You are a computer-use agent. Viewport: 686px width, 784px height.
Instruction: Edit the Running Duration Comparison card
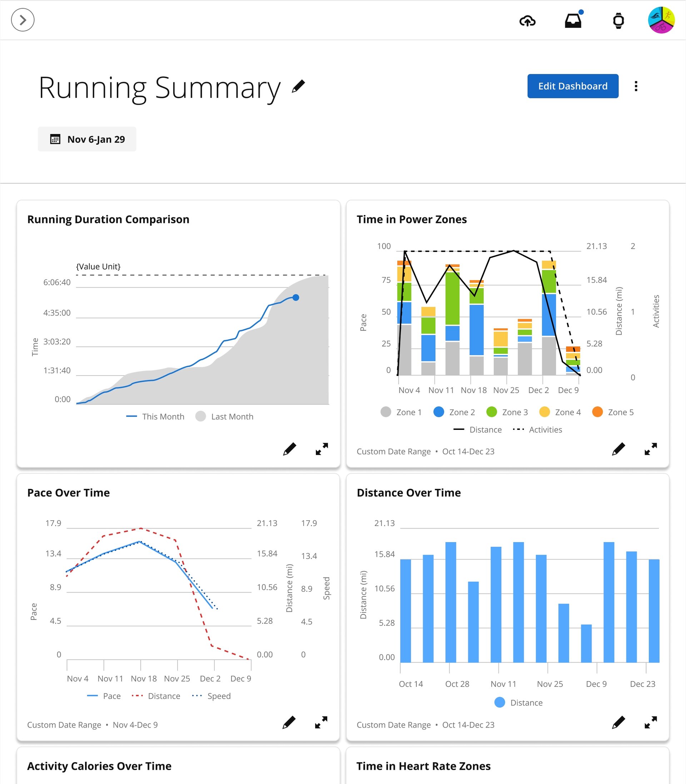(289, 449)
